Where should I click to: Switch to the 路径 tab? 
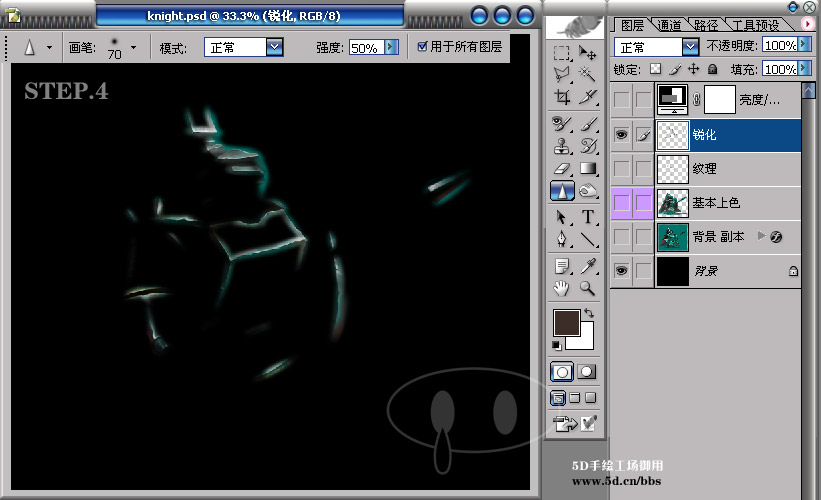(x=706, y=25)
